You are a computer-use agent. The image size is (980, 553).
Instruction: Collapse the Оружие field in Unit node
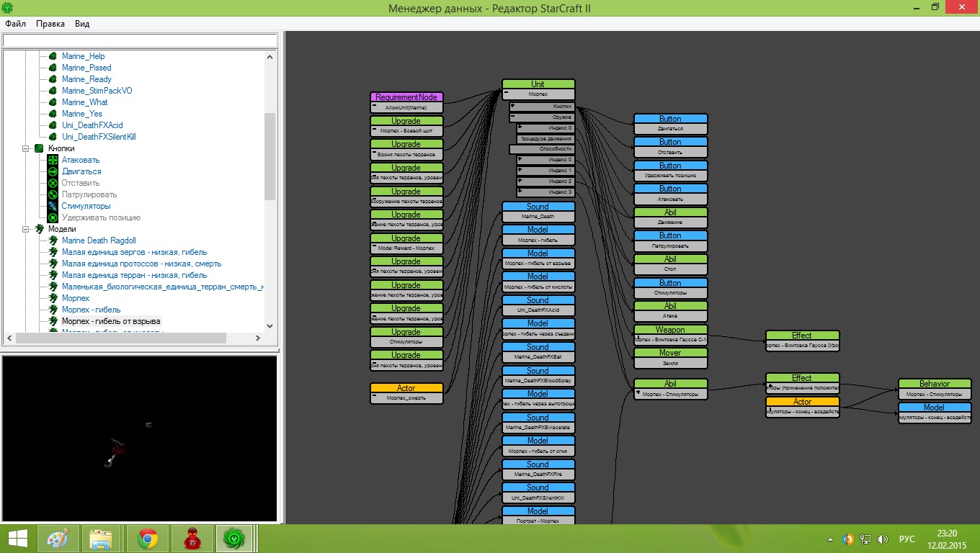pyautogui.click(x=512, y=117)
